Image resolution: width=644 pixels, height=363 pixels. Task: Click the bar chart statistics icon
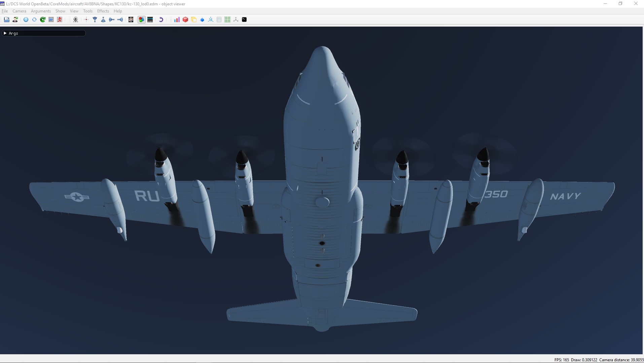coord(177,20)
